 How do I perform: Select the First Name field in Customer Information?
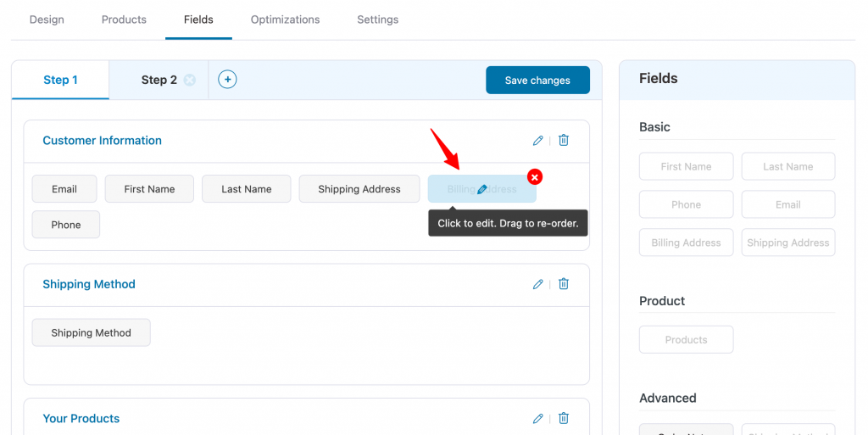point(149,189)
